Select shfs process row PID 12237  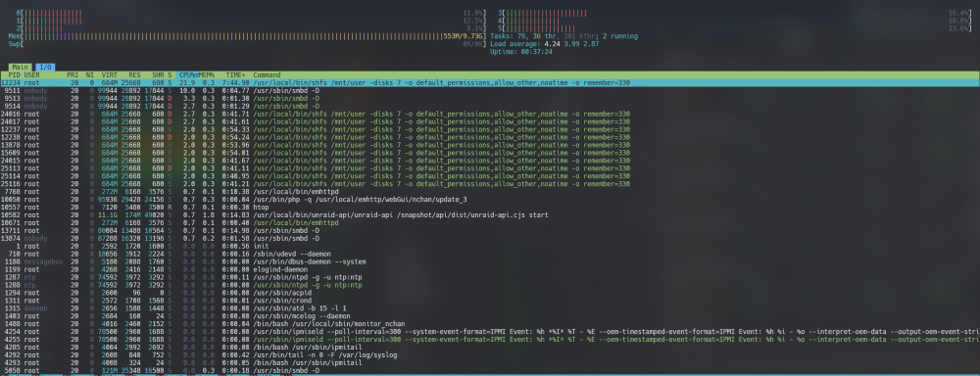pos(490,130)
